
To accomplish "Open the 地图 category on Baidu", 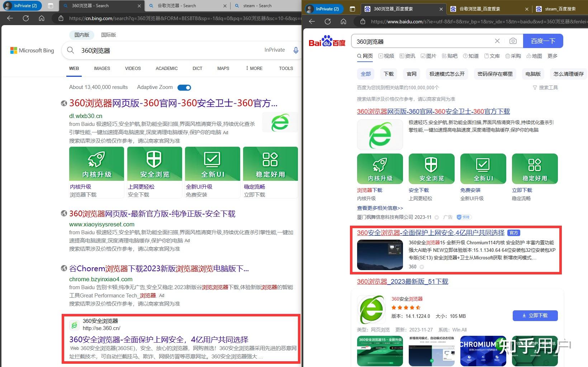I will (534, 56).
